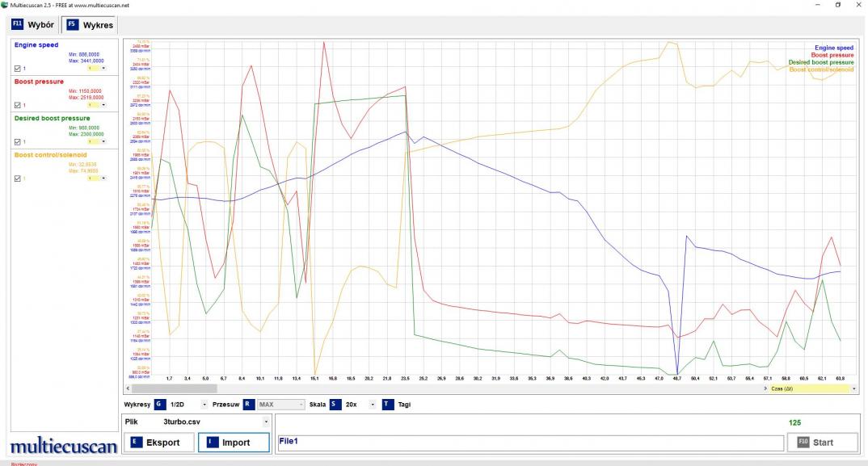Viewport: 868px width, 466px height.
Task: Click the F10 icon on the Start button
Action: [x=803, y=443]
